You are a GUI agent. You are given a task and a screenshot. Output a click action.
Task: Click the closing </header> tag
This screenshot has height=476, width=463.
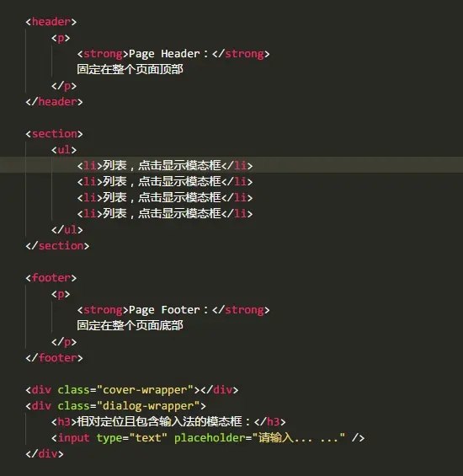coord(54,102)
